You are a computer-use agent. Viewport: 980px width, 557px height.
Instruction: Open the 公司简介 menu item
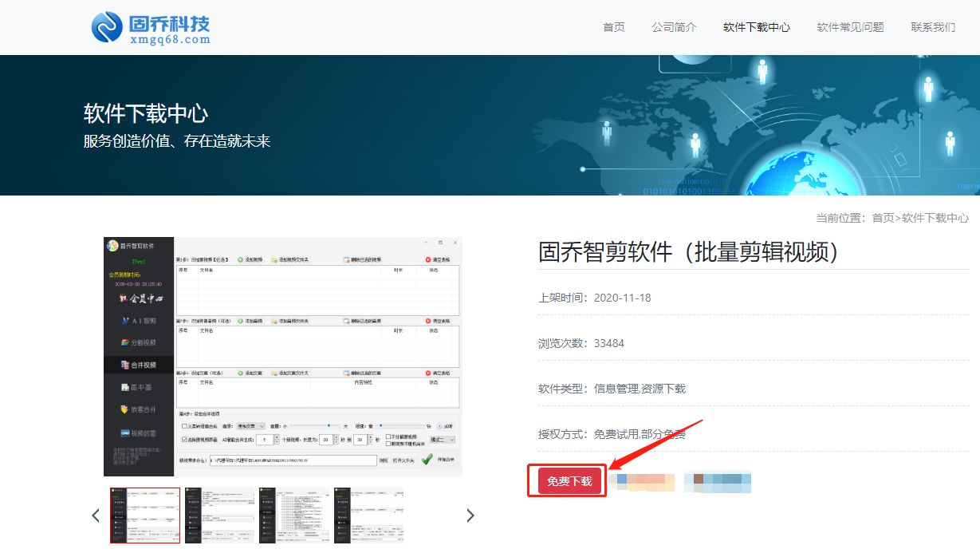coord(674,26)
